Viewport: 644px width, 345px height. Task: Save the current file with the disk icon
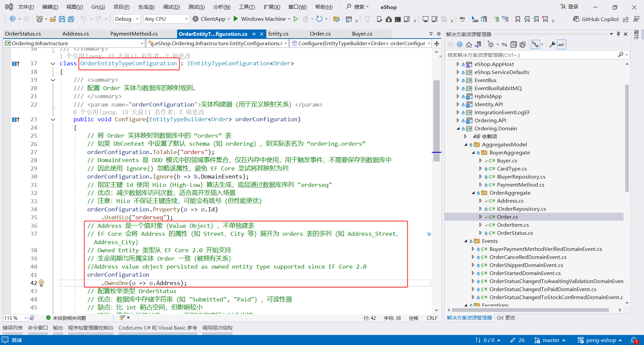pyautogui.click(x=62, y=19)
